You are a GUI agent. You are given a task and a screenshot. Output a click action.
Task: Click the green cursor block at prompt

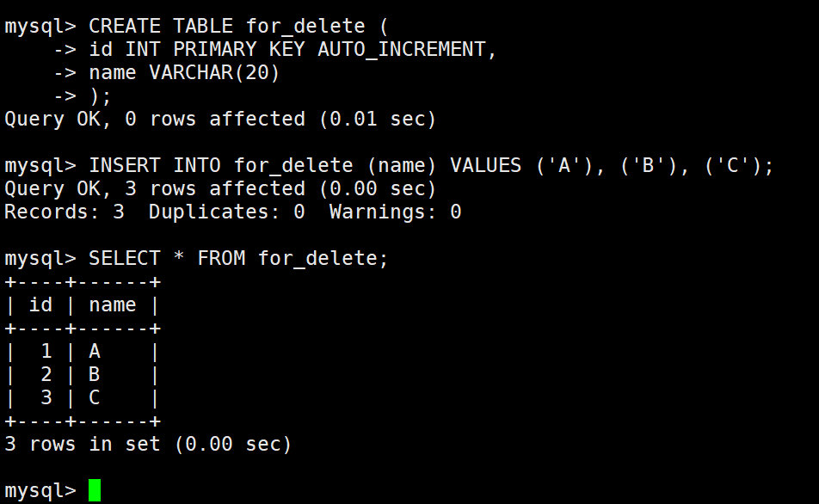(95, 490)
